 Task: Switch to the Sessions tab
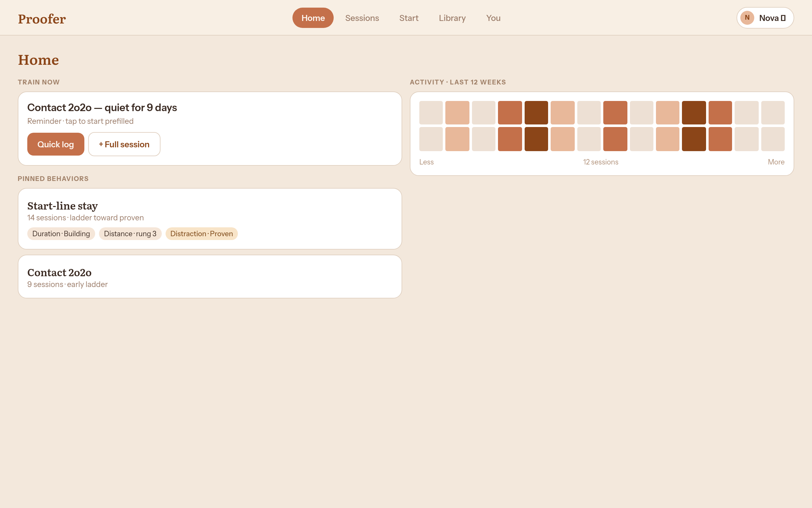point(362,18)
